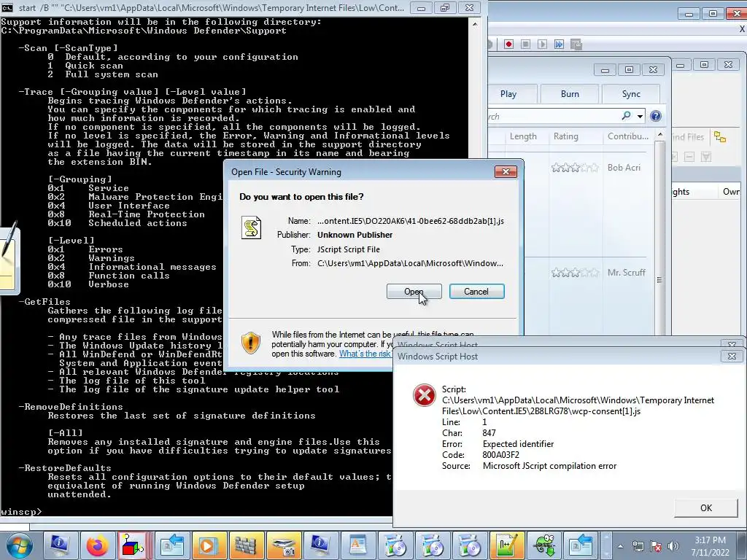
Task: Switch to Sync tab in Media Player
Action: click(631, 94)
